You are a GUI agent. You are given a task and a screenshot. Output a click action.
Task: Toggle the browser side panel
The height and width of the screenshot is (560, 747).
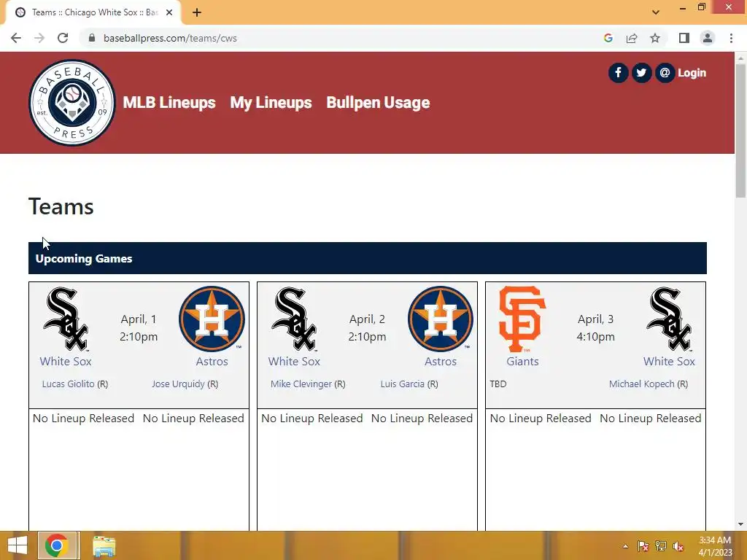tap(684, 38)
